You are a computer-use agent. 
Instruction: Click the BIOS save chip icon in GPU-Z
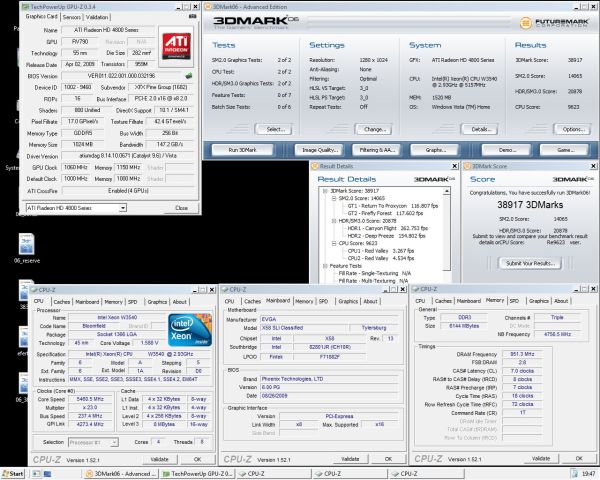[x=190, y=74]
